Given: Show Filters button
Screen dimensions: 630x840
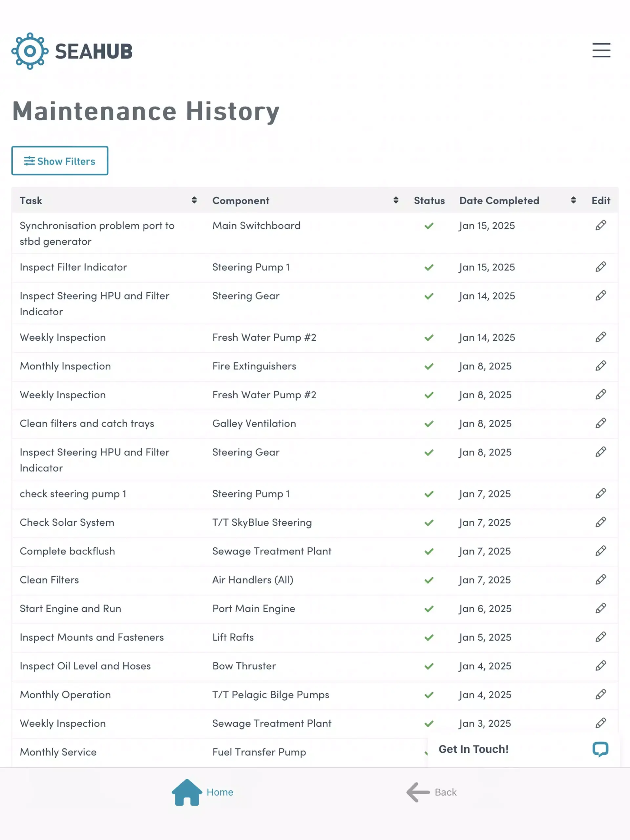Looking at the screenshot, I should 60,161.
